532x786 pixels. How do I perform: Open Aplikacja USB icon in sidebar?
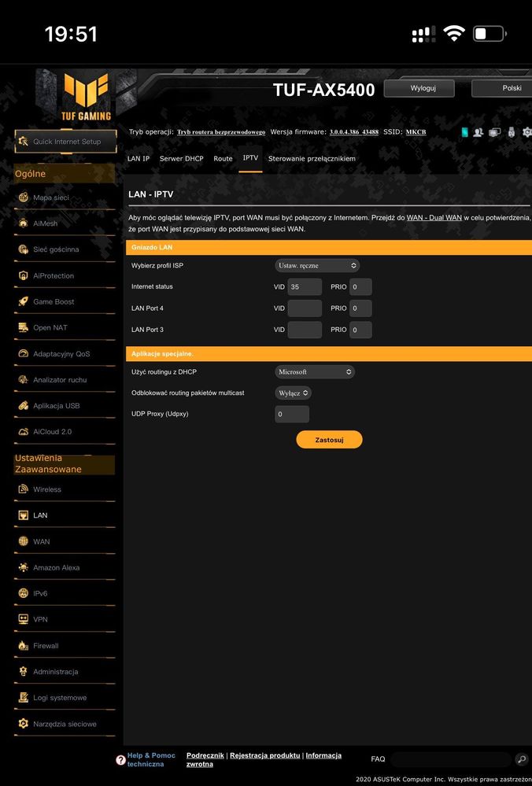pos(23,406)
